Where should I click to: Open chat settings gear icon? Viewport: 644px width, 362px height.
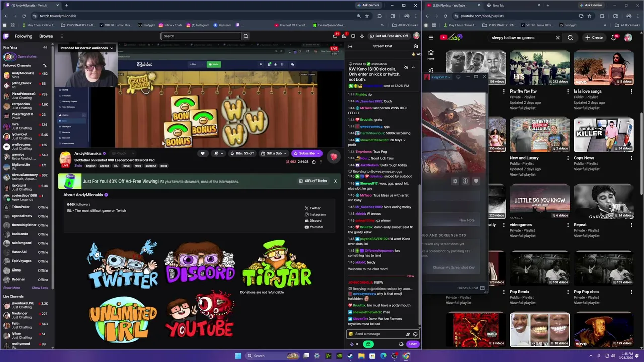pyautogui.click(x=401, y=344)
